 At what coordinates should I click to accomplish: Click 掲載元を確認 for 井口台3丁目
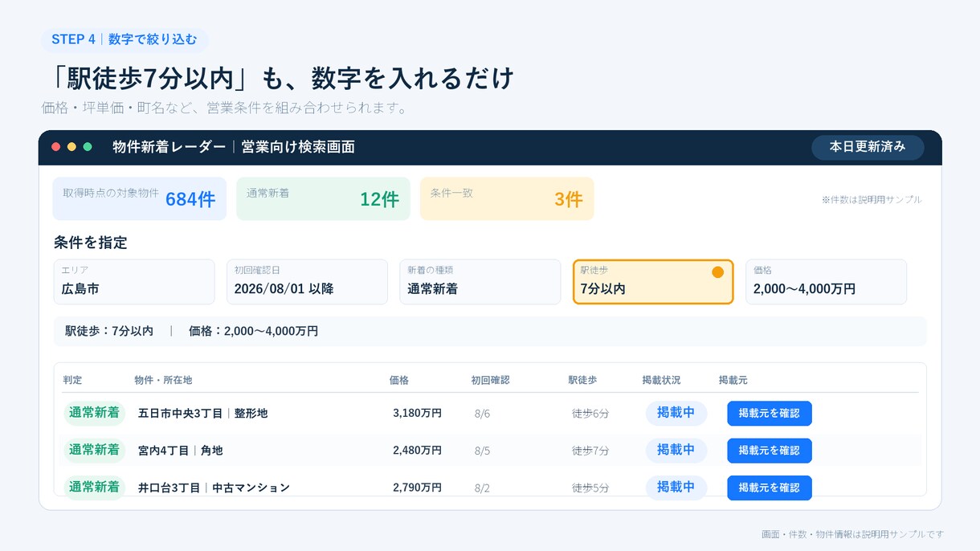point(770,488)
